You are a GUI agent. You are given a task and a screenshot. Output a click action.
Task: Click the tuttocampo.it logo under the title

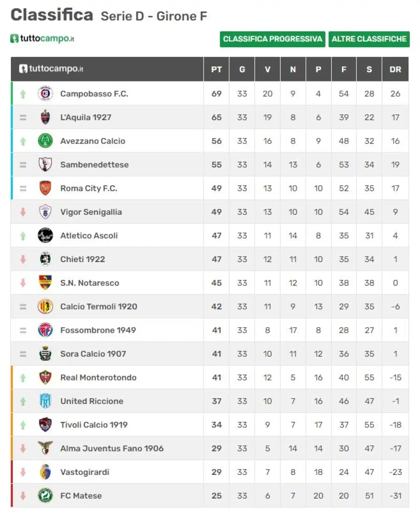click(42, 38)
